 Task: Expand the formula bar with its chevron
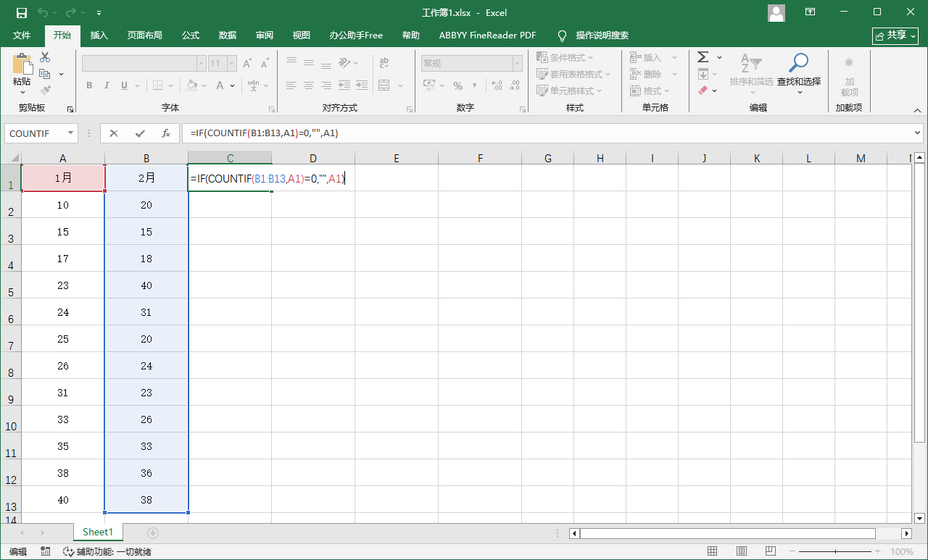918,133
